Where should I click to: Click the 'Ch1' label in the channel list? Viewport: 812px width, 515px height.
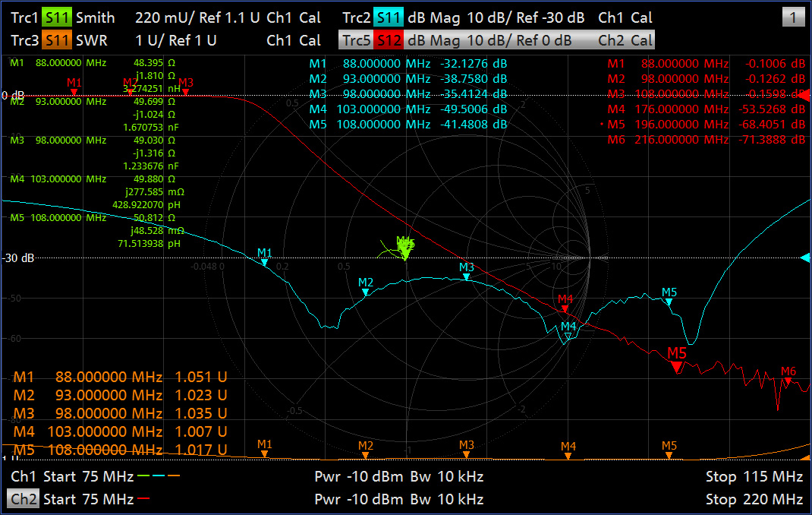pyautogui.click(x=24, y=476)
